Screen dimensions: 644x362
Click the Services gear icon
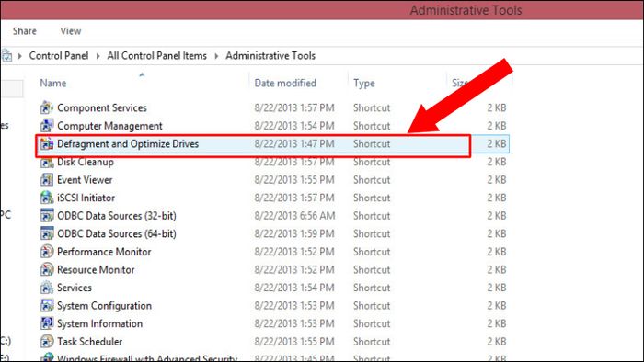click(x=47, y=288)
